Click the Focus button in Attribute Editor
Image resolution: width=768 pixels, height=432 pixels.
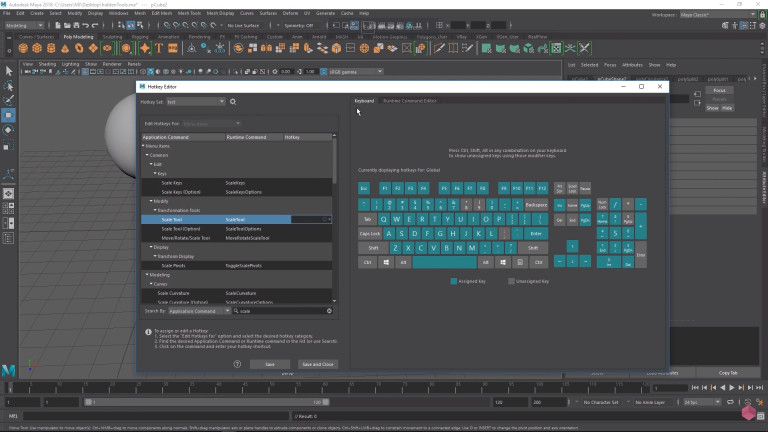coord(720,91)
